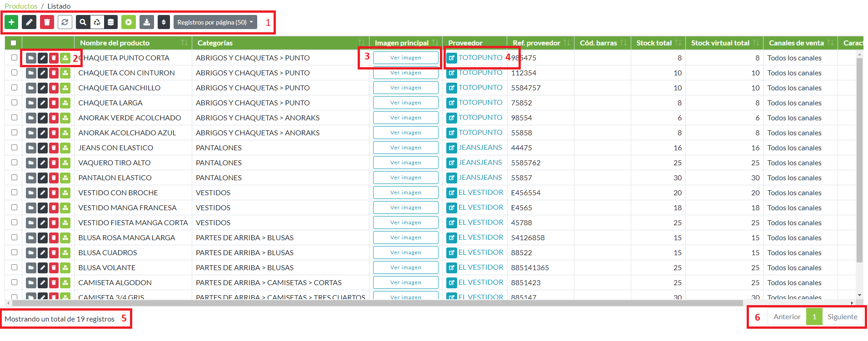Image resolution: width=868 pixels, height=341 pixels.
Task: Toggle the select-all checkbox in table header
Action: click(14, 43)
